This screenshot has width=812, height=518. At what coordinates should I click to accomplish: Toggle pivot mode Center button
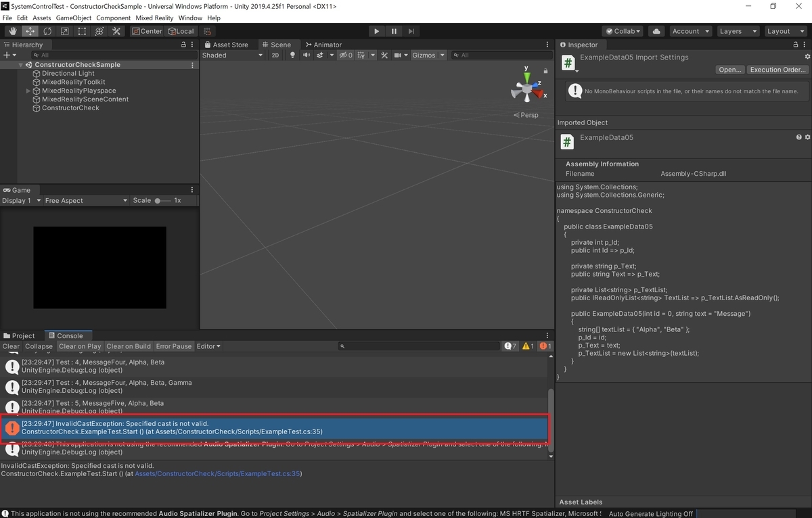[x=148, y=31]
